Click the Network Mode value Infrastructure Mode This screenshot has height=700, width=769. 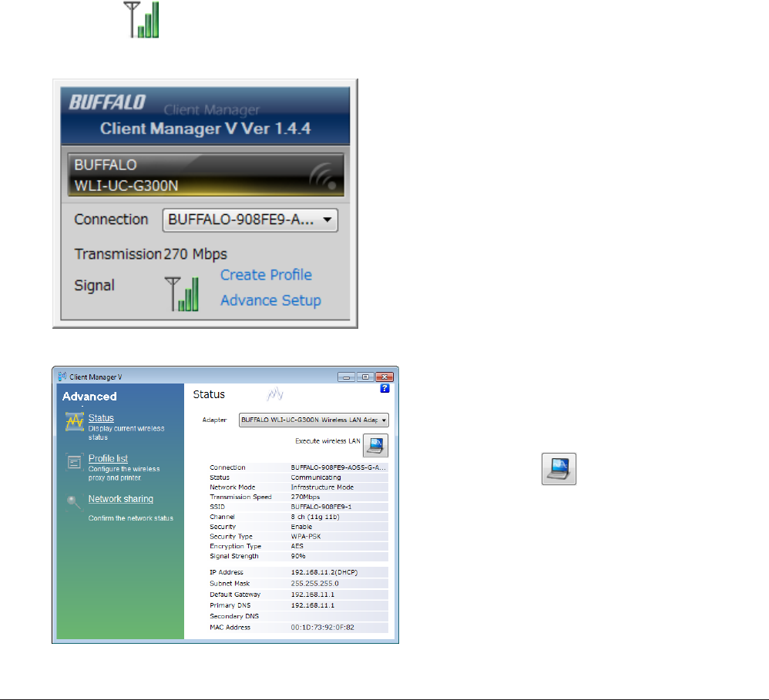pos(322,487)
